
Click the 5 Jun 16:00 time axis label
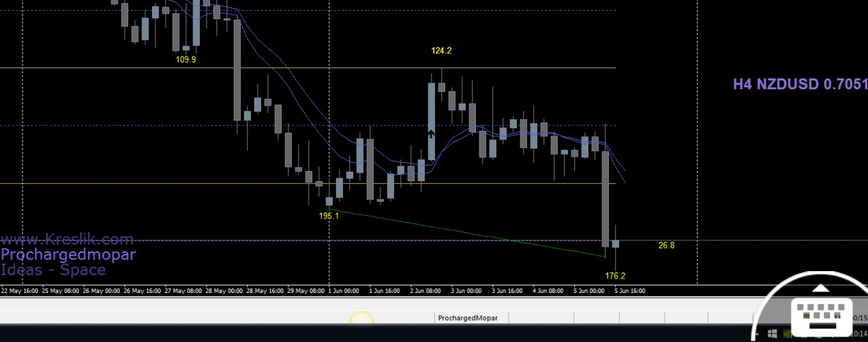tap(629, 291)
